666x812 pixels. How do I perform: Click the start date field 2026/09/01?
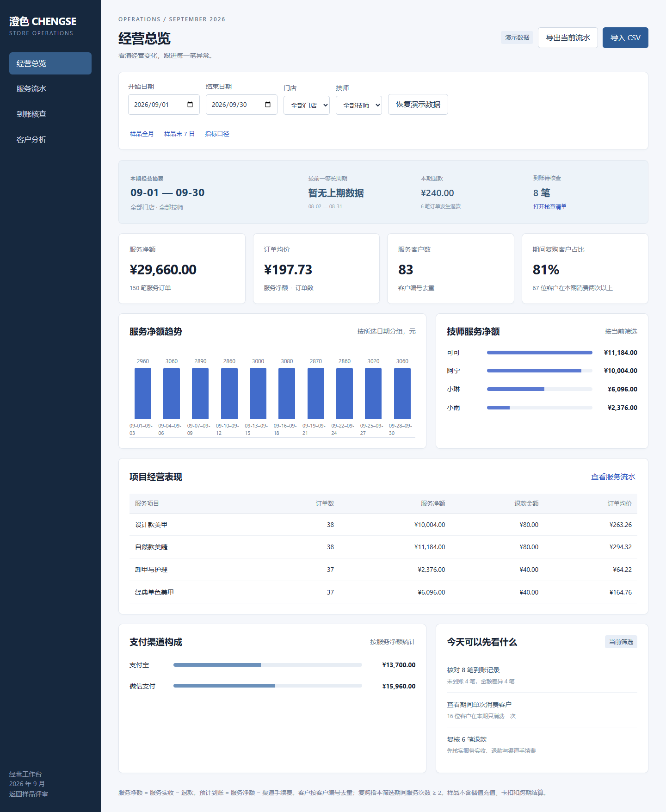(164, 105)
